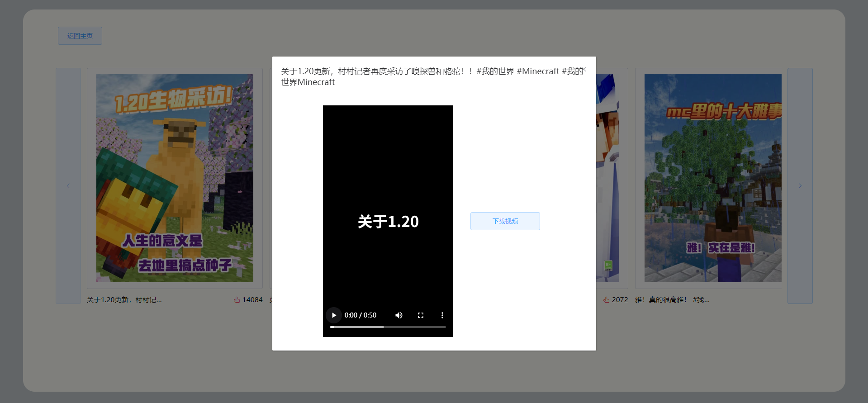Viewport: 868px width, 403px height.
Task: Mute the video volume speaker icon
Action: 399,315
